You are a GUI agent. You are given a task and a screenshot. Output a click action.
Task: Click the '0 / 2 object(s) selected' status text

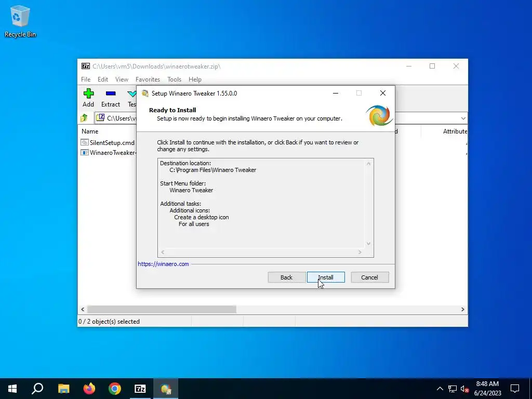coord(109,321)
